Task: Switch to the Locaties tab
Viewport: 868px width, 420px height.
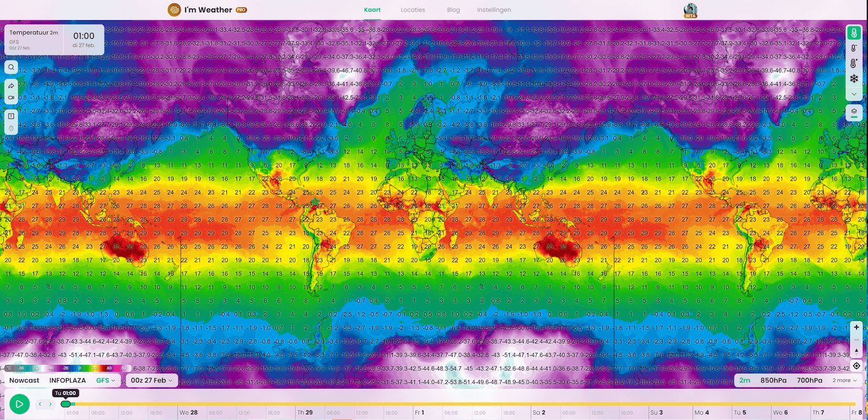Action: (412, 10)
